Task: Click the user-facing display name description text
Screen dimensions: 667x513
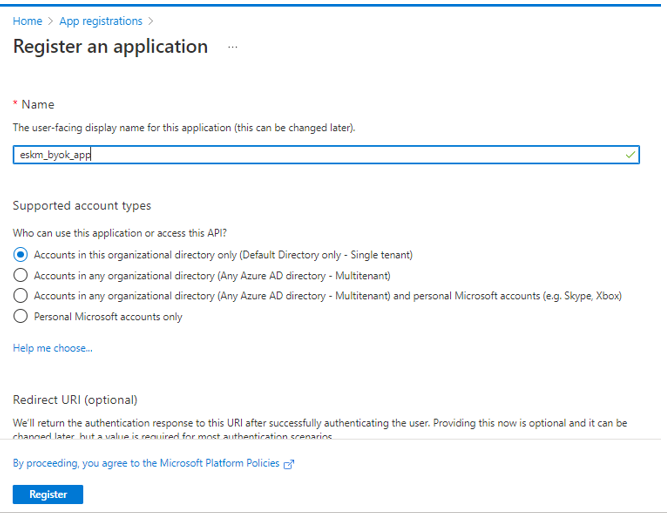Action: tap(184, 128)
